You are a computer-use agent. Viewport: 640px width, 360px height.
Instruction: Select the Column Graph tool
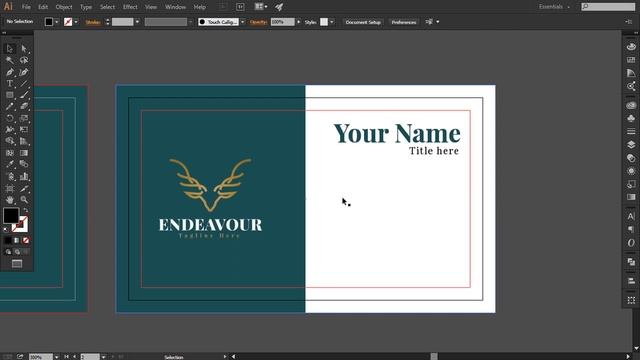[x=24, y=176]
